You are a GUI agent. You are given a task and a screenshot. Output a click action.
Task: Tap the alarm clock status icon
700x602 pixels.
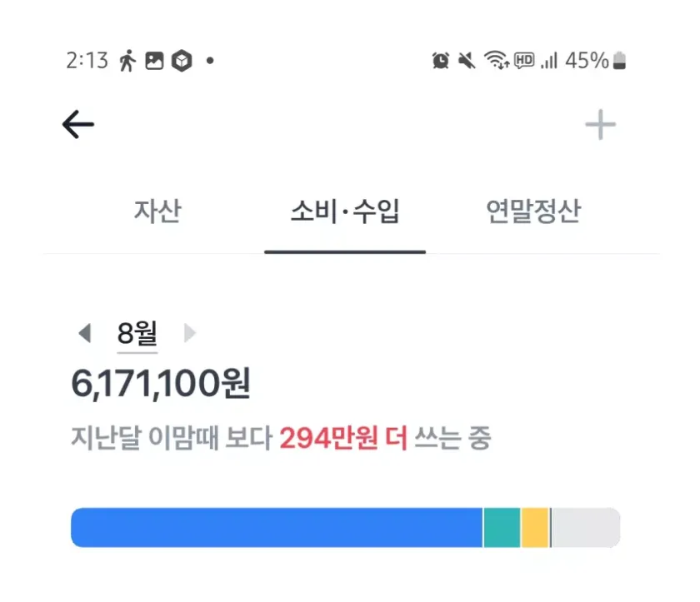(x=441, y=61)
